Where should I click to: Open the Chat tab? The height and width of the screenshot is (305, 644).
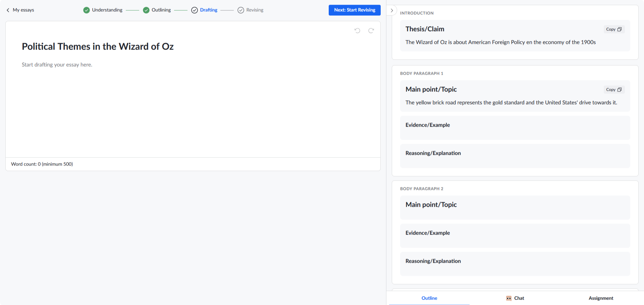(515, 298)
